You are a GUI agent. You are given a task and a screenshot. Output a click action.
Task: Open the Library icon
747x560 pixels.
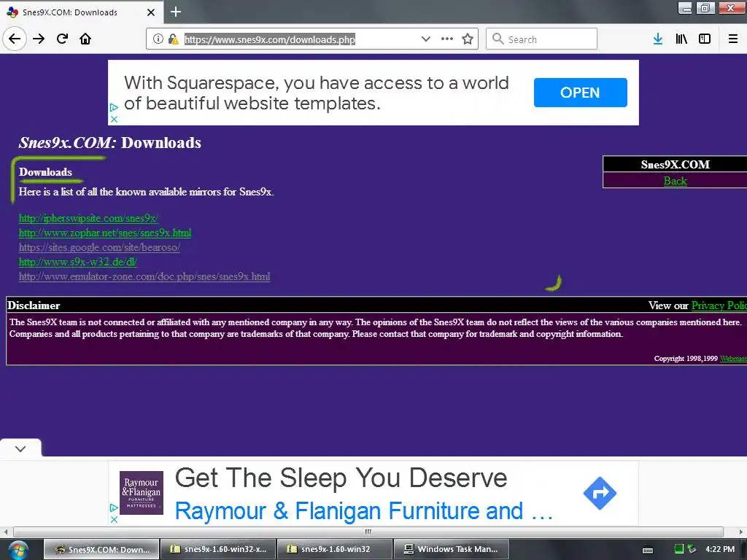[681, 39]
